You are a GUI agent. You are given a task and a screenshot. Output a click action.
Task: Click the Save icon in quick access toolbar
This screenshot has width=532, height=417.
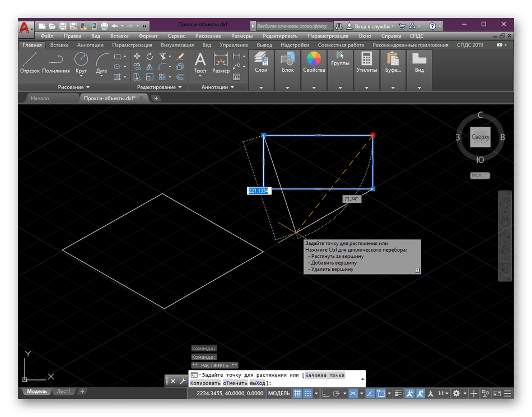[63, 26]
